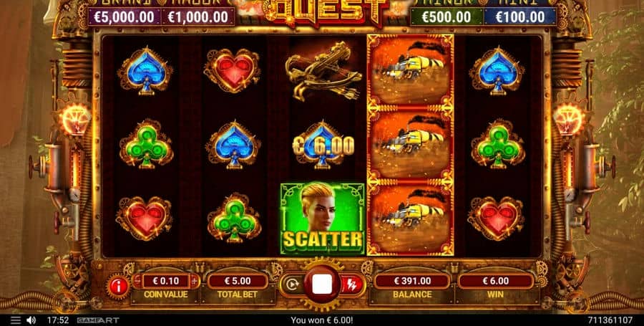The width and height of the screenshot is (644, 326).
Task: Mute sound with the speaker icon
Action: point(31,320)
